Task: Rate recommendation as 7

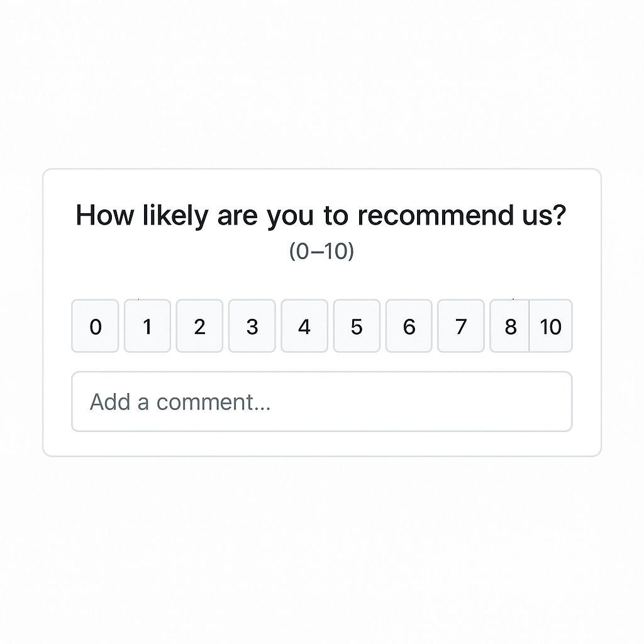Action: (461, 326)
